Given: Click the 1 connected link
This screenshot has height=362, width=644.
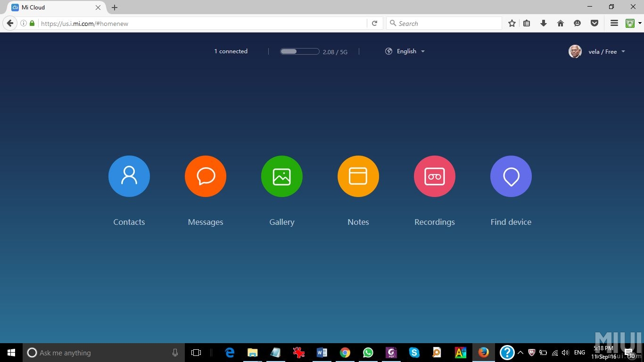Looking at the screenshot, I should (x=231, y=51).
